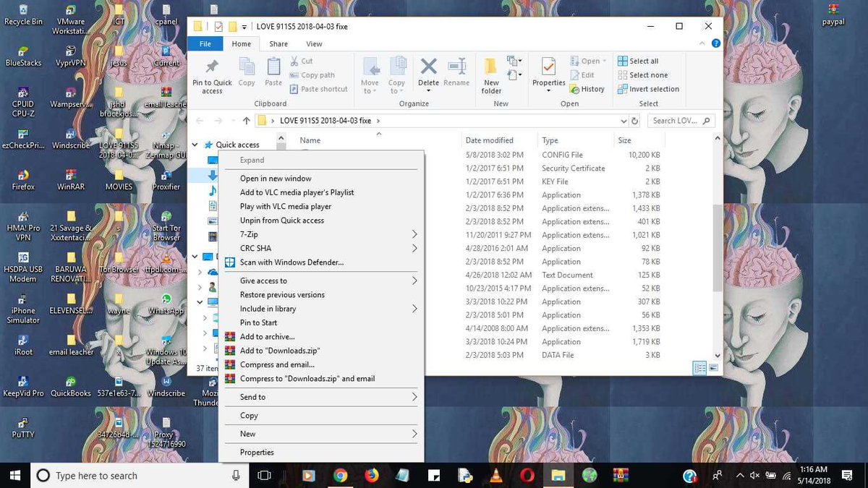Screen dimensions: 868x488
Task: Click the Delete ribbon button
Action: [428, 73]
